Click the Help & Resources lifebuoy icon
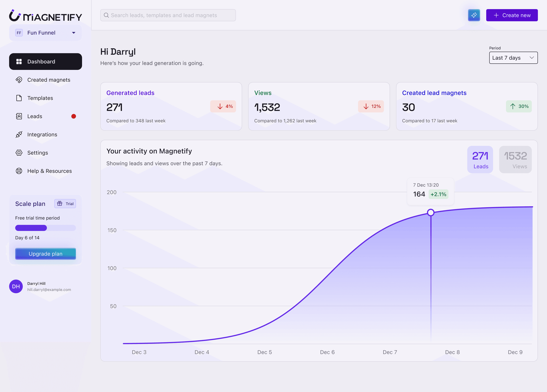Viewport: 547px width, 392px height. point(19,171)
